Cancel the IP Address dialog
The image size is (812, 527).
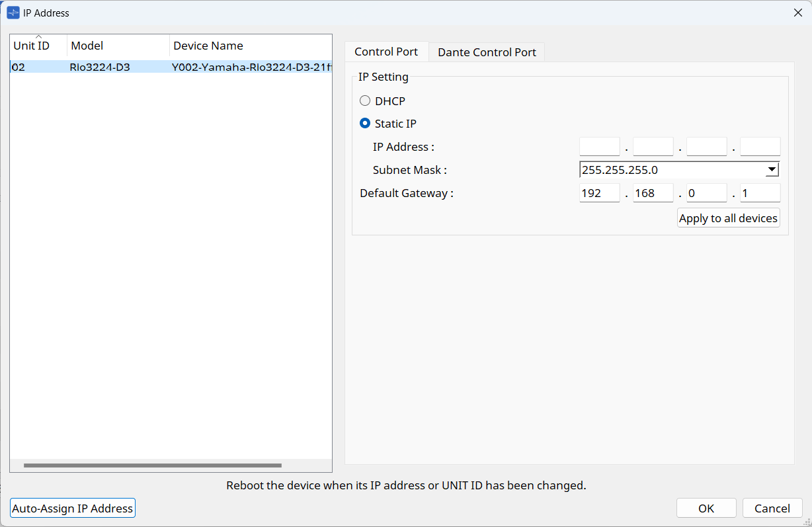pos(772,508)
